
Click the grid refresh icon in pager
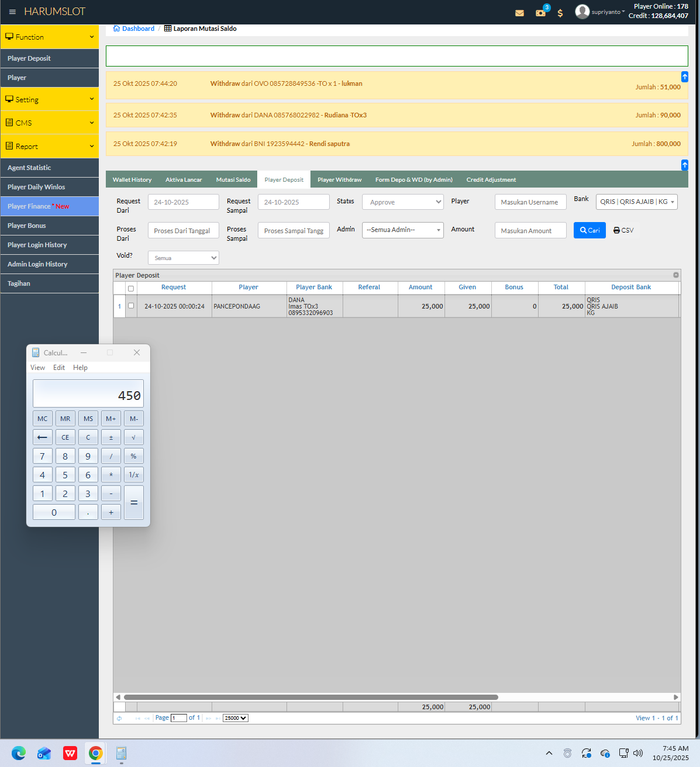[119, 718]
